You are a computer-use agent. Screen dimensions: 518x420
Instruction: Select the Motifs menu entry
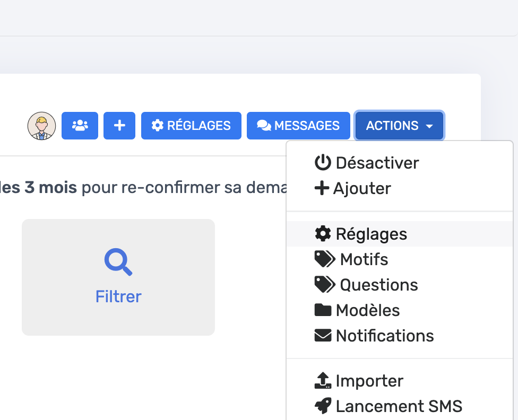pos(400,259)
